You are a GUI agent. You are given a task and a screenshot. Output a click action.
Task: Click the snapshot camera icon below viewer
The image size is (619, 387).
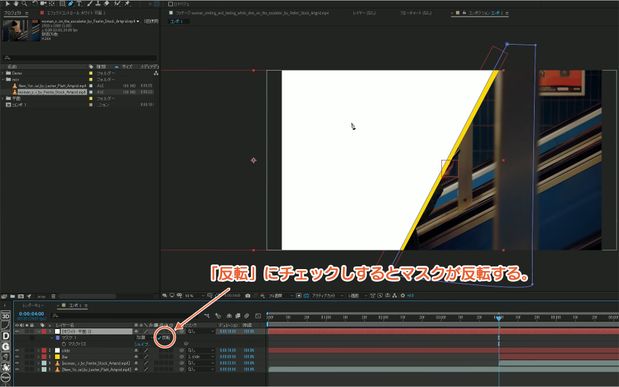[248, 295]
